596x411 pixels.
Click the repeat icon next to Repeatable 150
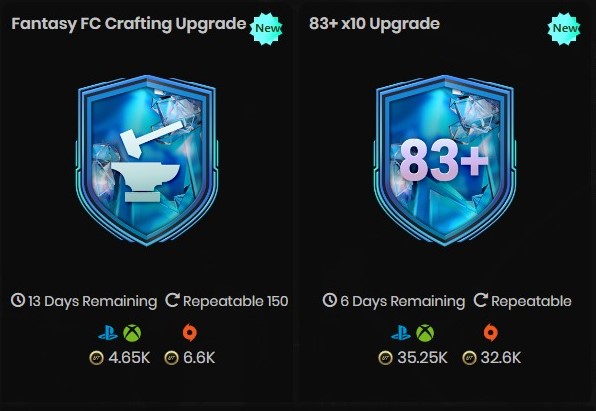point(172,300)
